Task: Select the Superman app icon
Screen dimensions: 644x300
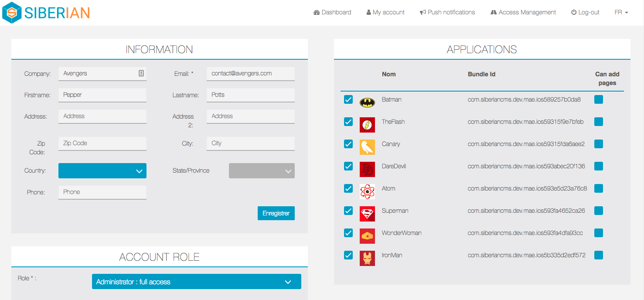Action: 367,214
